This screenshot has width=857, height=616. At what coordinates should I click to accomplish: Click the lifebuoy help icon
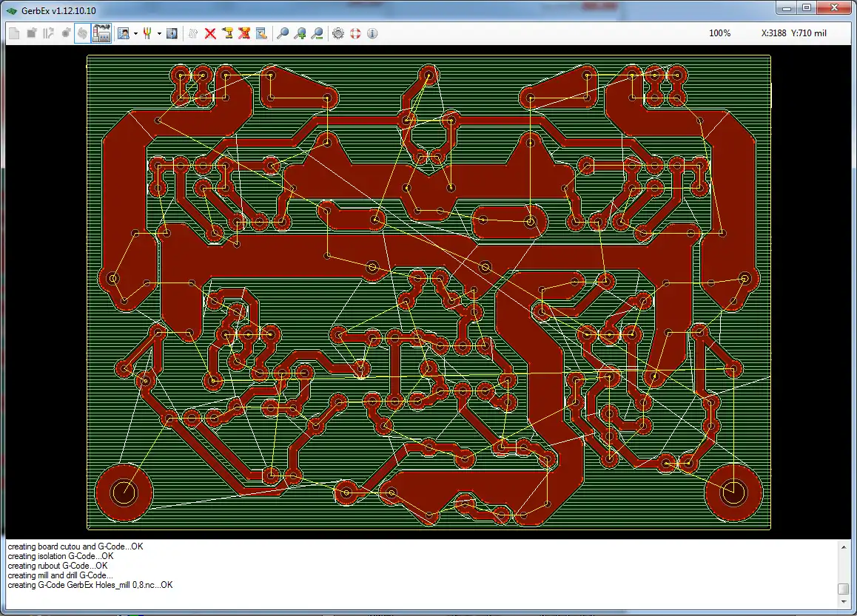tap(355, 33)
